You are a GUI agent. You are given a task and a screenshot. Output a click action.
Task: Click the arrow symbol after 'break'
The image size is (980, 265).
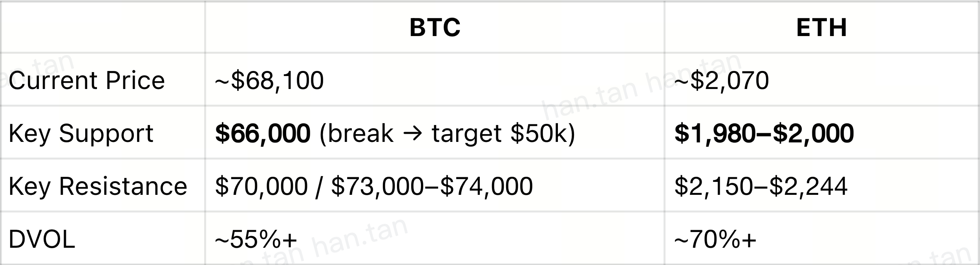click(412, 133)
